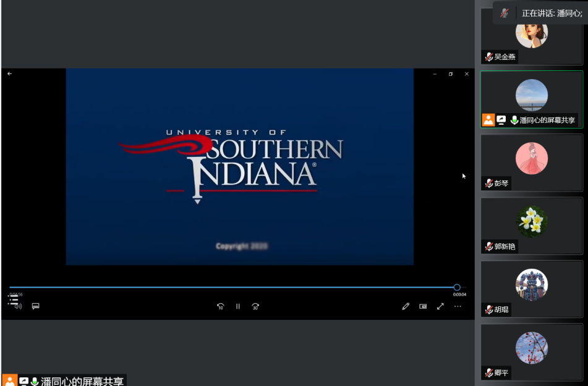Viewport: 588px width, 386px height.
Task: Click the muted mic icon beside 胡琨
Action: click(x=488, y=309)
